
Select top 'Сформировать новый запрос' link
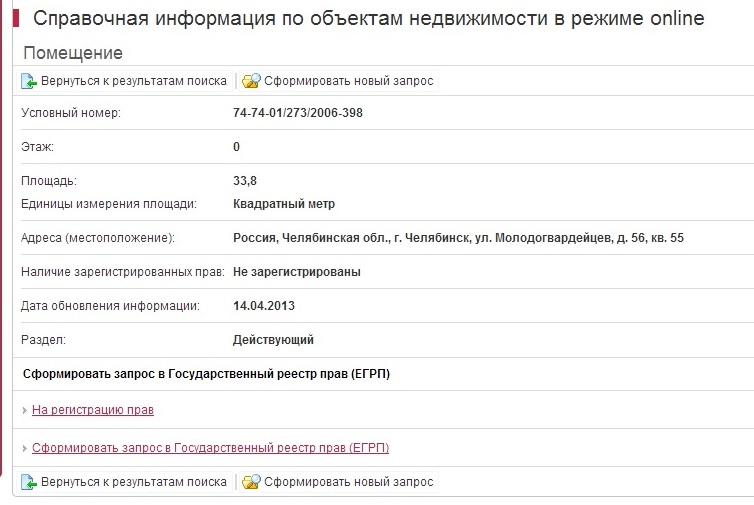click(349, 81)
